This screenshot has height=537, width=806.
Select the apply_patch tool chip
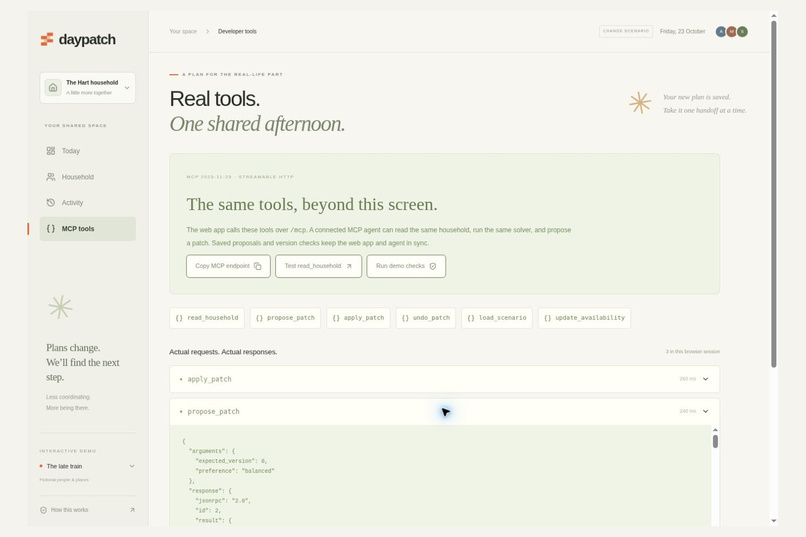(358, 318)
